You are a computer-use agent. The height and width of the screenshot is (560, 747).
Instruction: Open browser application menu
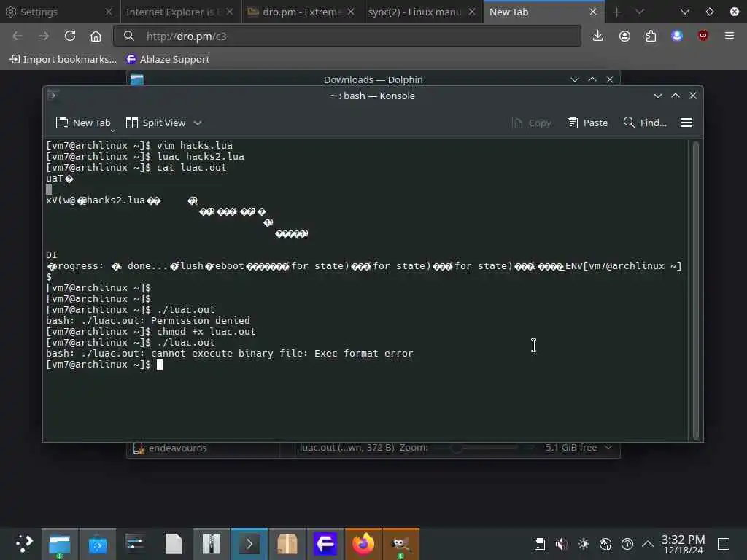pyautogui.click(x=729, y=36)
